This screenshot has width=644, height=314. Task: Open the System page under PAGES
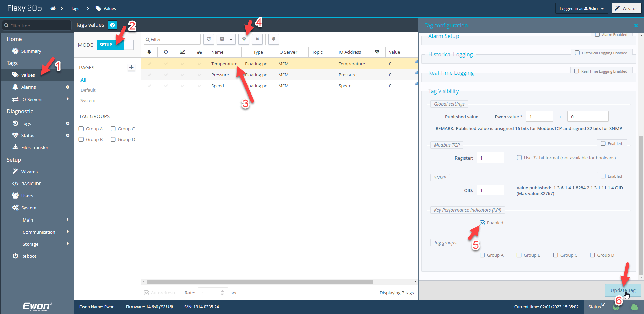(88, 100)
